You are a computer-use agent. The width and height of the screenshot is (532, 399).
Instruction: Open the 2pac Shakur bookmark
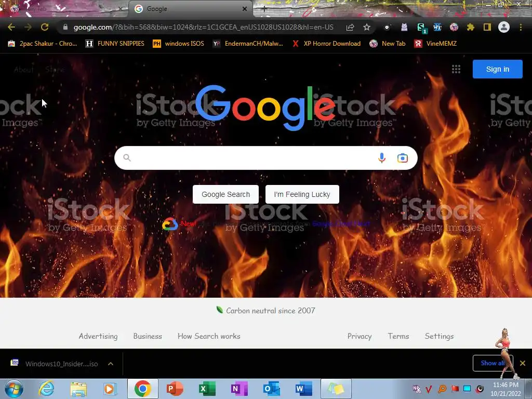(x=43, y=44)
